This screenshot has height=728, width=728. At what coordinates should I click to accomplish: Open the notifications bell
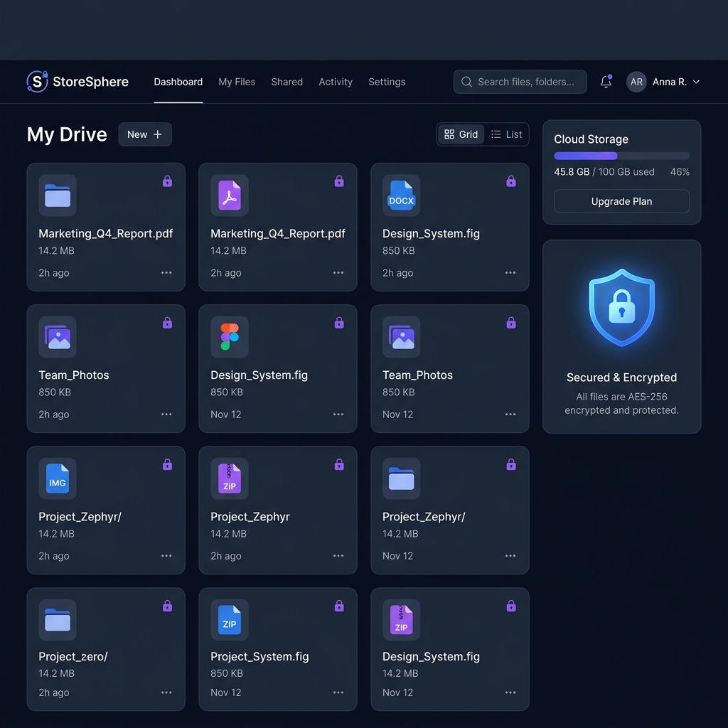[606, 82]
